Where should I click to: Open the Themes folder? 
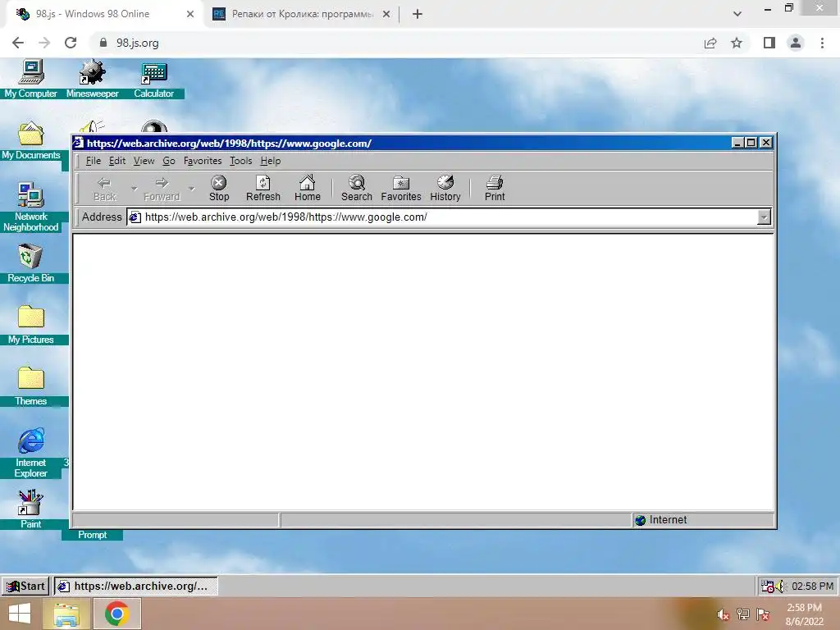pos(30,386)
